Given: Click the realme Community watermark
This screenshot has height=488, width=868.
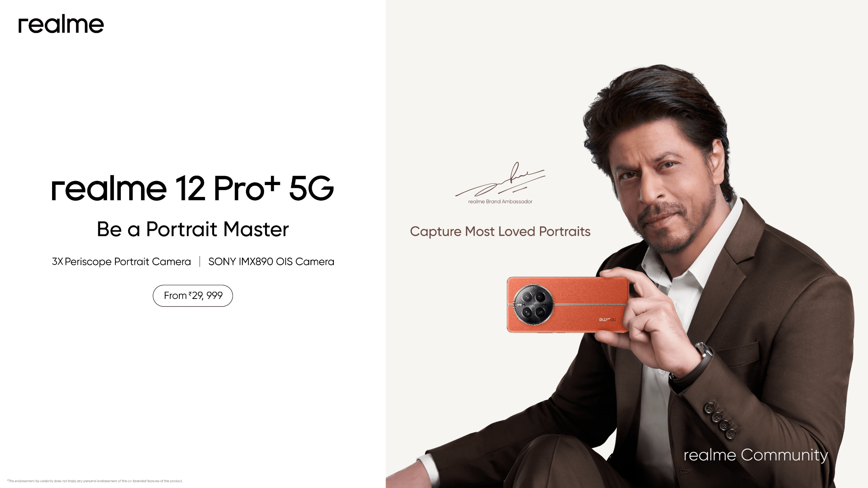Looking at the screenshot, I should point(756,455).
